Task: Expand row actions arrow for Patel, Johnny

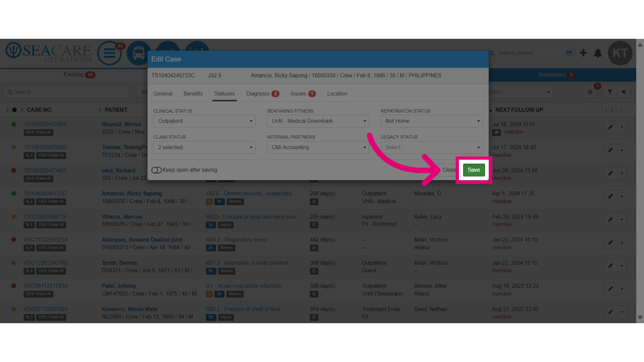Action: pos(622,289)
